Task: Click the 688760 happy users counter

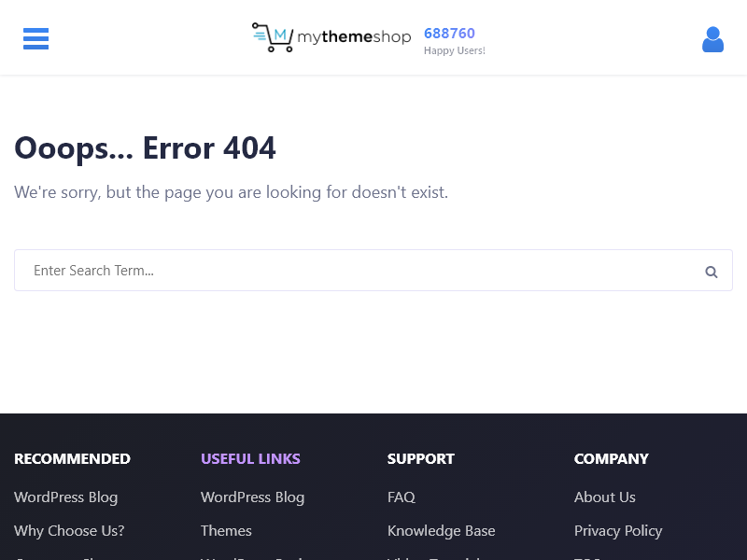Action: tap(449, 34)
